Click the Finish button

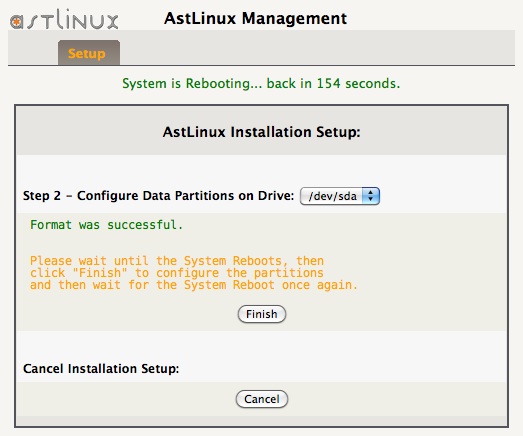pos(262,314)
